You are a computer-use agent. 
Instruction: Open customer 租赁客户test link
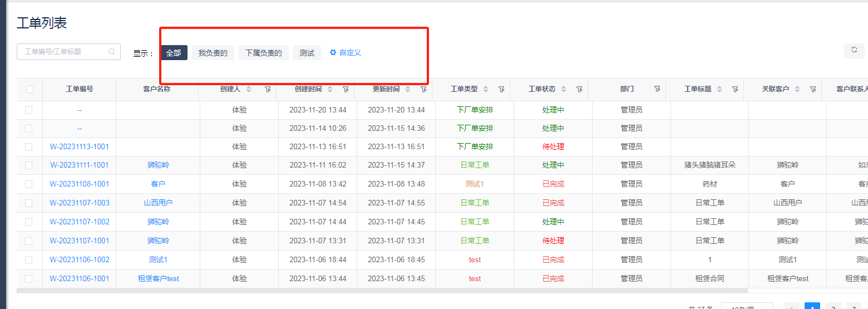(158, 279)
